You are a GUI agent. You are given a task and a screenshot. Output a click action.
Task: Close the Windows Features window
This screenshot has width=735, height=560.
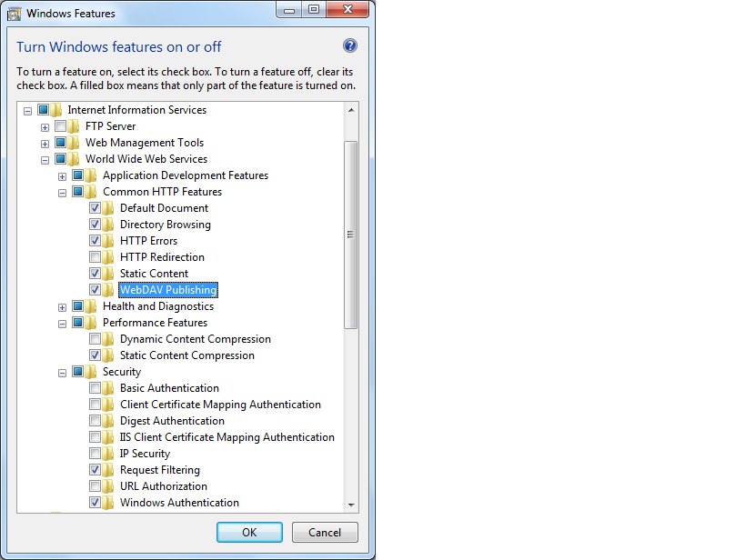347,9
